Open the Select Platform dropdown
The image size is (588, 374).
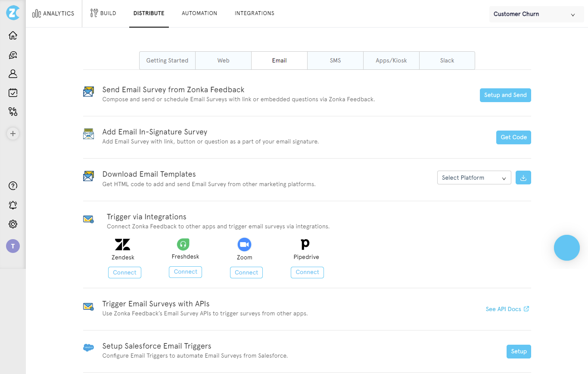(x=474, y=178)
